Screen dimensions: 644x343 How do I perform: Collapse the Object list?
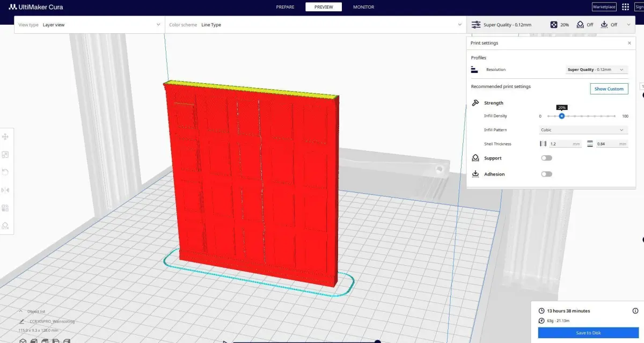coord(21,311)
